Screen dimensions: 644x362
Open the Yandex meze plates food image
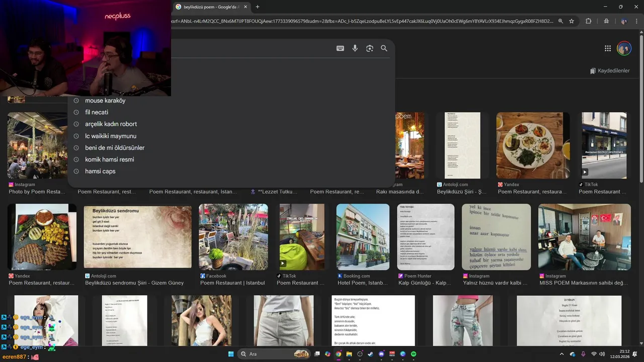pyautogui.click(x=533, y=145)
